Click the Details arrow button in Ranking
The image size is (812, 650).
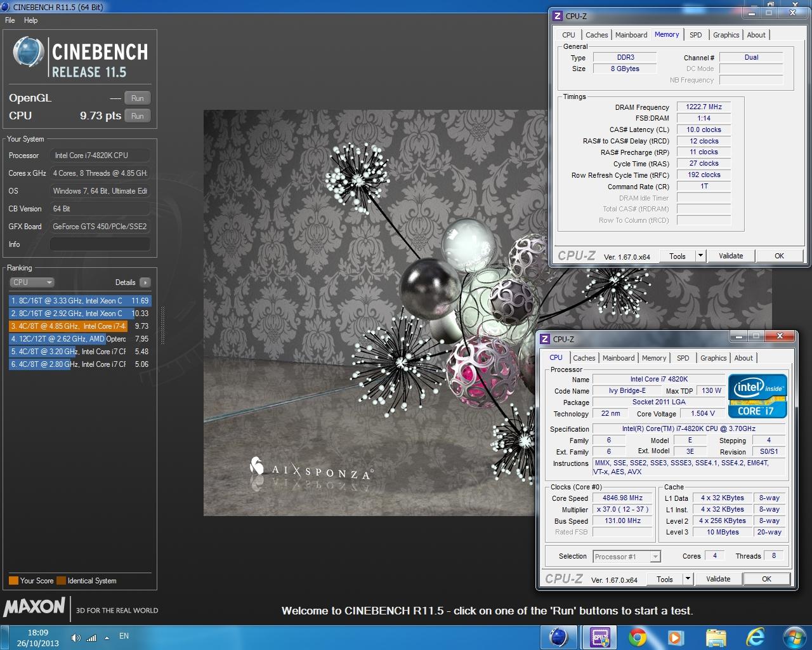(145, 282)
